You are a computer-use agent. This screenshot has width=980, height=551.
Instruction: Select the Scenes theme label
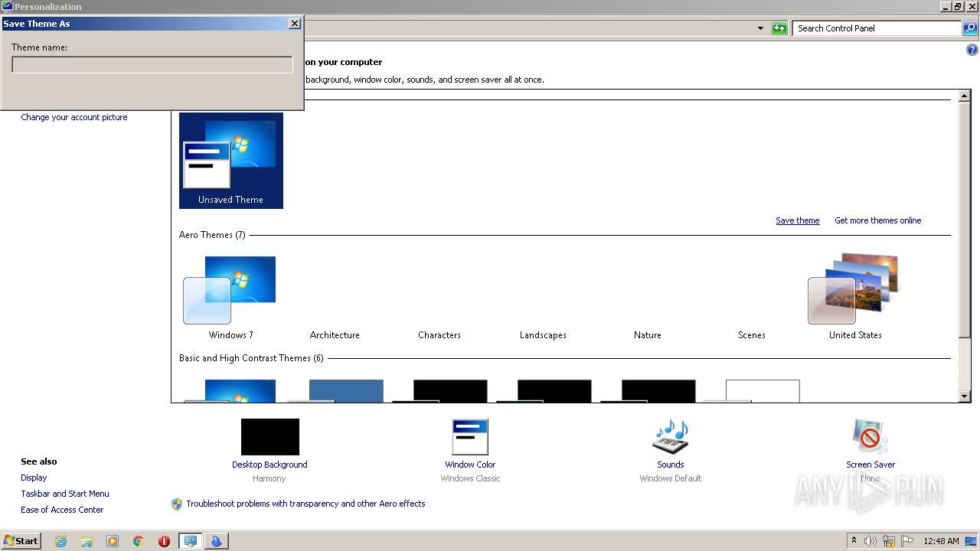click(752, 335)
